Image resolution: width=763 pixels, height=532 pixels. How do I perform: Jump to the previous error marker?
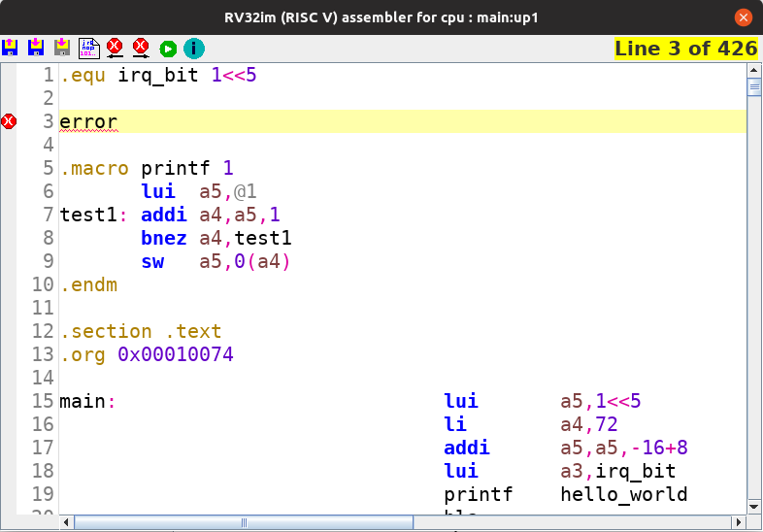tap(115, 49)
